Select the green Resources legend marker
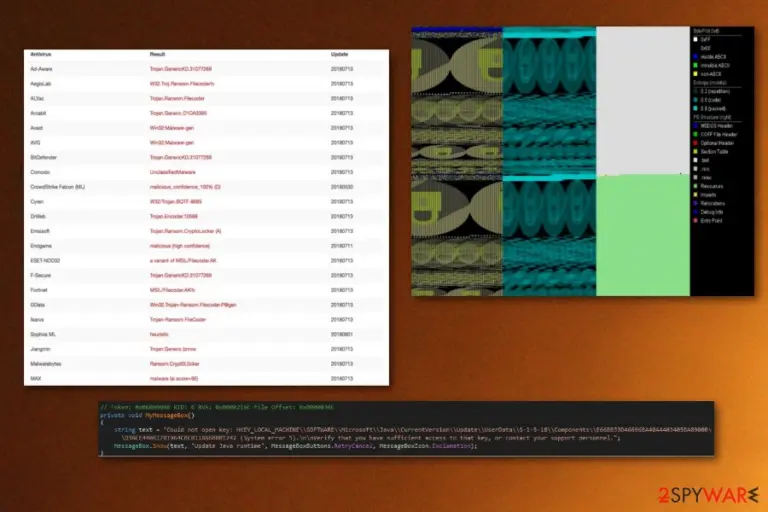 (696, 186)
